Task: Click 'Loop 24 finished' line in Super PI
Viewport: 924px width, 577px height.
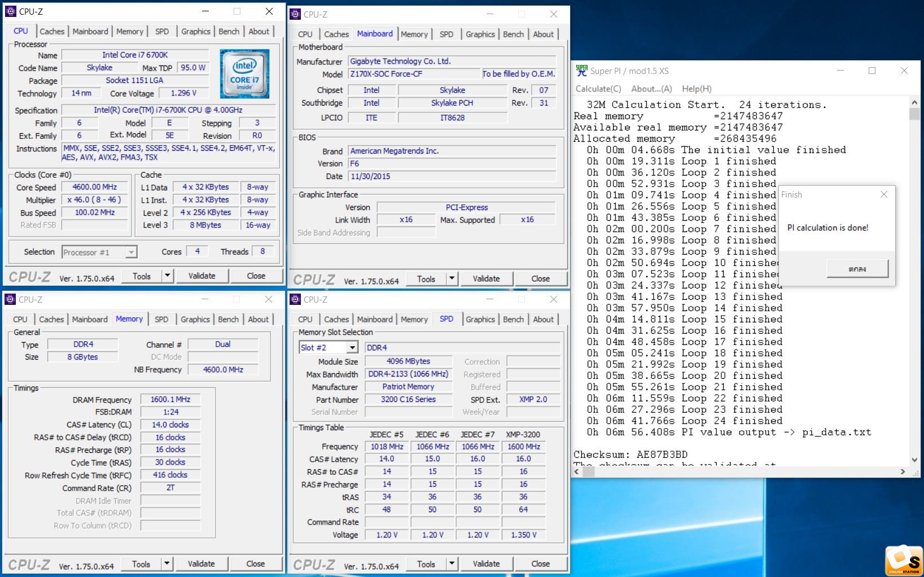Action: (x=685, y=421)
